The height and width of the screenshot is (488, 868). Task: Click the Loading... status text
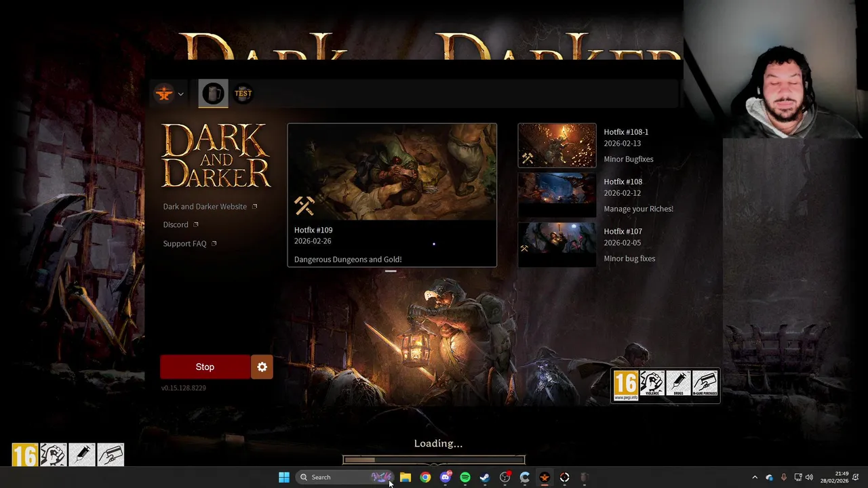[438, 443]
